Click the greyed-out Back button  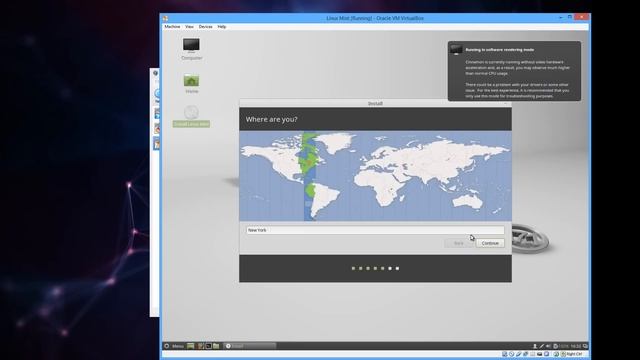(458, 243)
